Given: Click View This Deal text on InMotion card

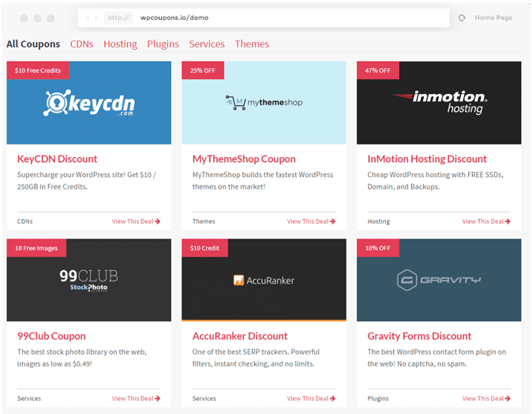Looking at the screenshot, I should click(x=482, y=221).
